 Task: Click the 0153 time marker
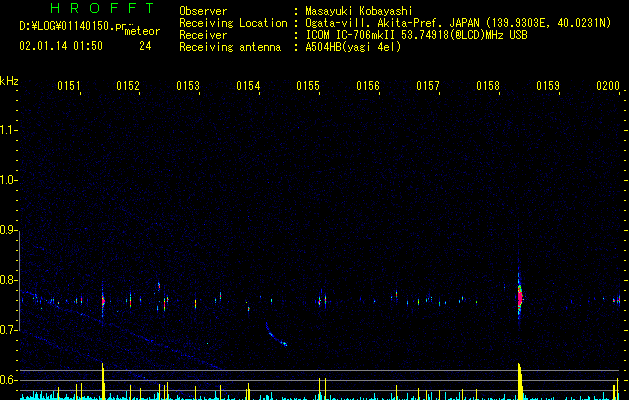click(188, 86)
